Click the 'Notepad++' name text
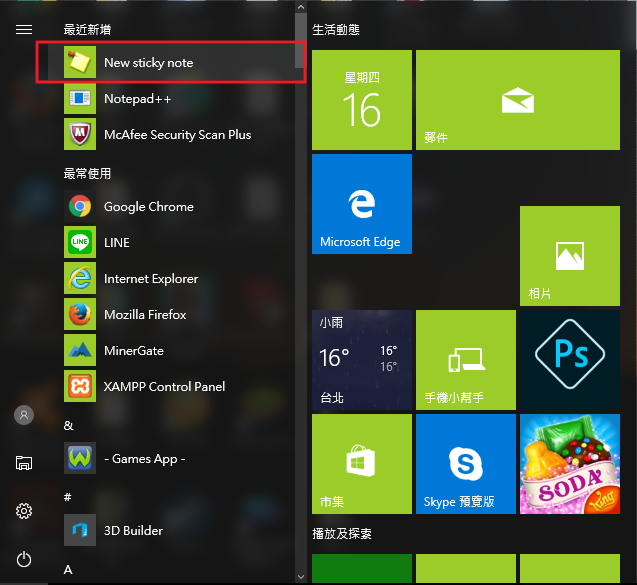The image size is (637, 585). (138, 99)
